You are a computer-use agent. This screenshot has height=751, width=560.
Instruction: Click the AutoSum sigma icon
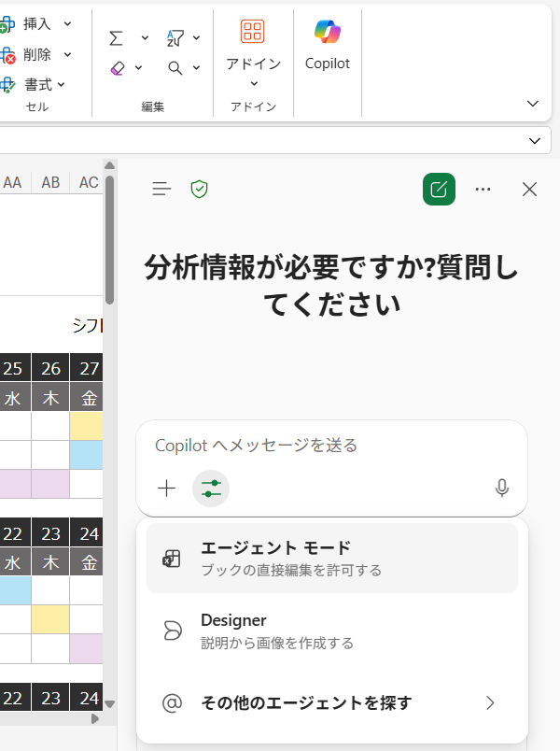pos(117,37)
